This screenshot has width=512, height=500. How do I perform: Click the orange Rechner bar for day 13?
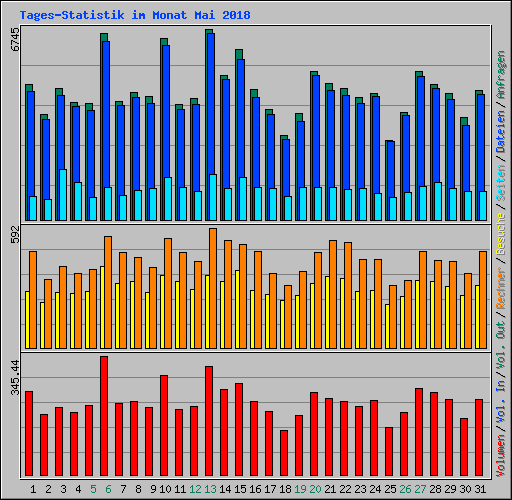(213, 288)
